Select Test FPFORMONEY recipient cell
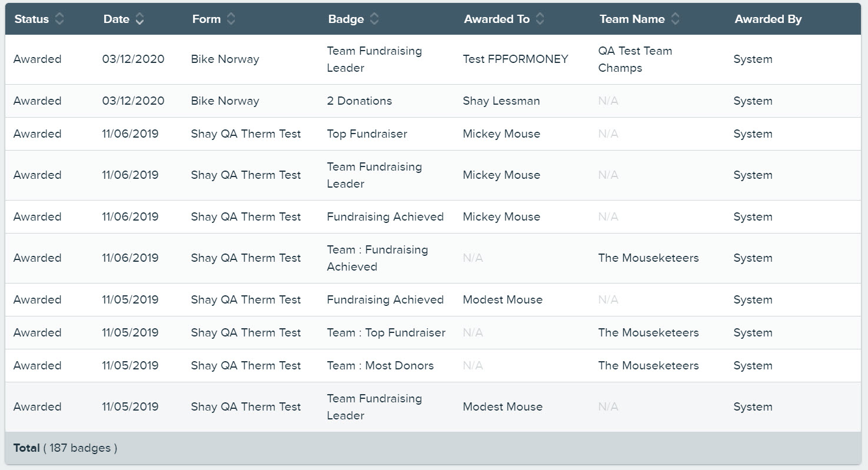Image resolution: width=868 pixels, height=470 pixels. click(x=516, y=59)
